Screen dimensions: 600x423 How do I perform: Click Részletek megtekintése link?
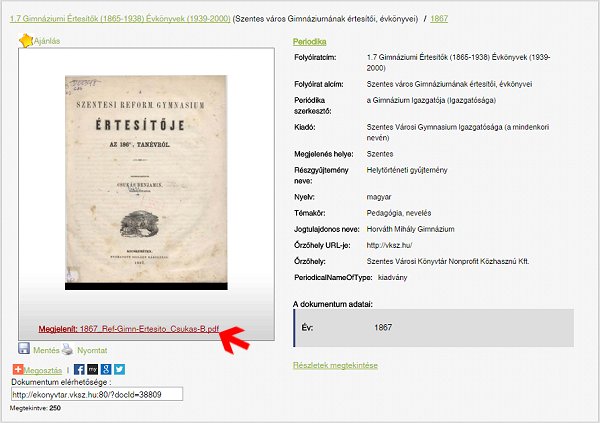(335, 365)
